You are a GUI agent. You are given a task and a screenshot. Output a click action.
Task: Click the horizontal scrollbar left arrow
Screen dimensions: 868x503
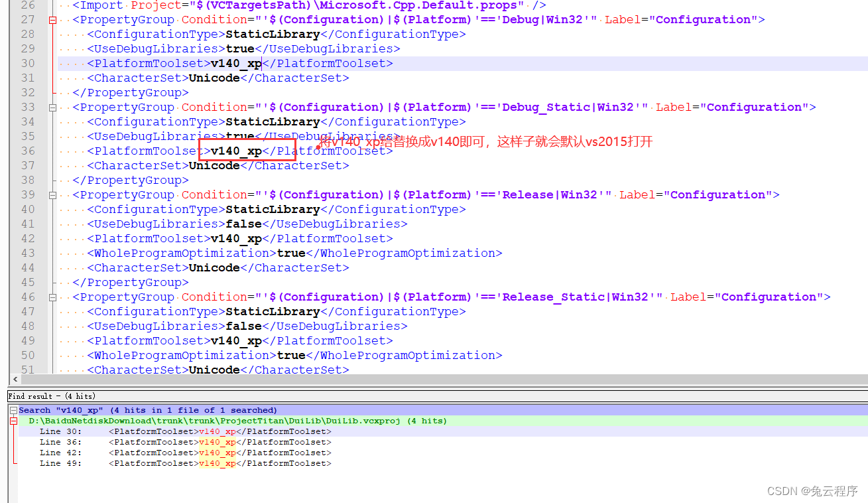coord(15,379)
